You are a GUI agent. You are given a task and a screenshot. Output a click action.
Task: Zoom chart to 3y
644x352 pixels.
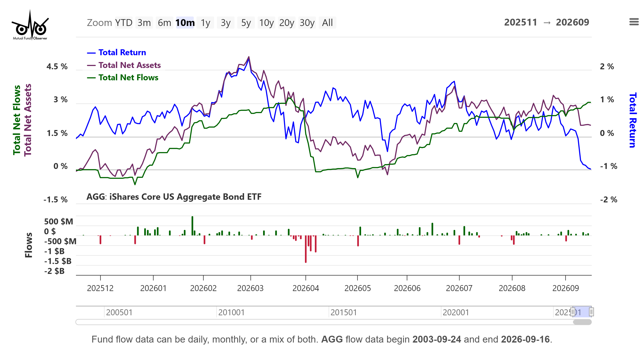(225, 23)
